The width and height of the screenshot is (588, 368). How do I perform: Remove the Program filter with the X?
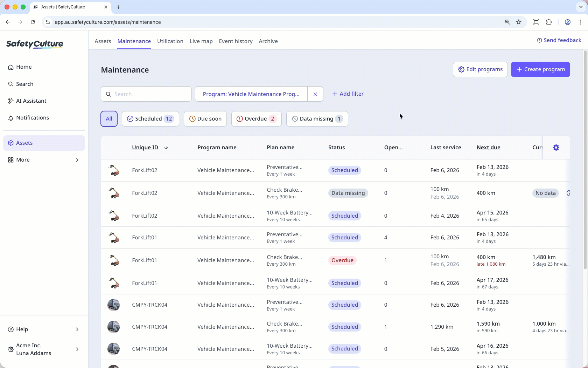(315, 94)
